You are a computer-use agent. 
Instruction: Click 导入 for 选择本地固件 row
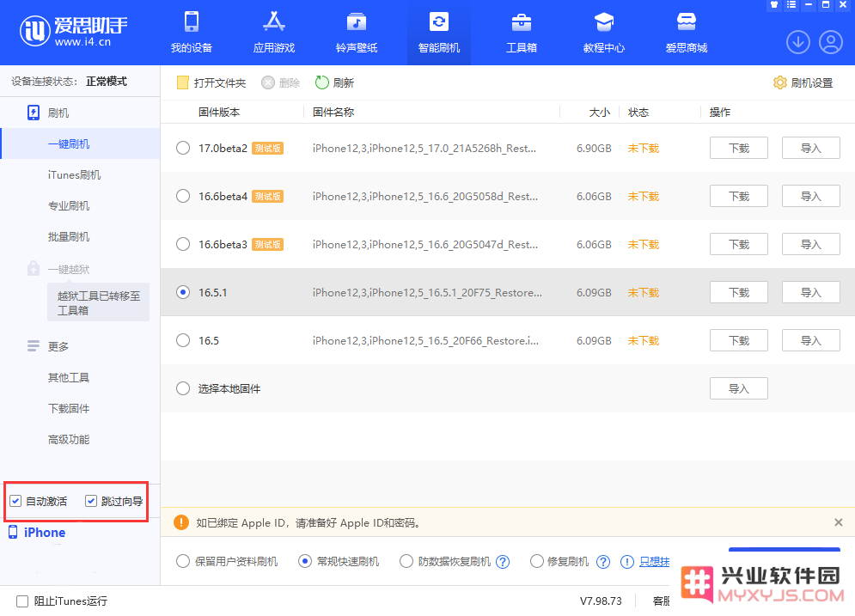coord(739,388)
